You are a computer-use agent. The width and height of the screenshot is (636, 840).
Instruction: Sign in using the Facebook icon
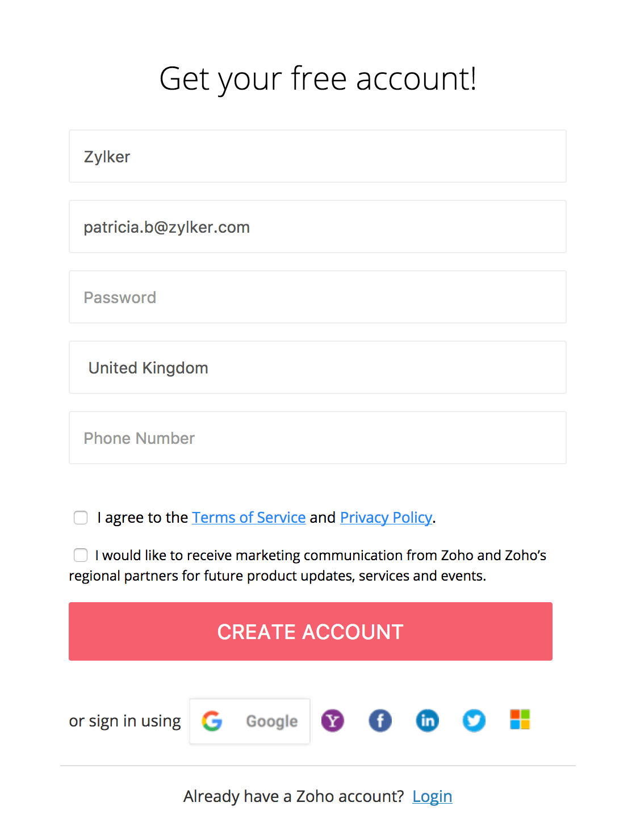click(380, 721)
